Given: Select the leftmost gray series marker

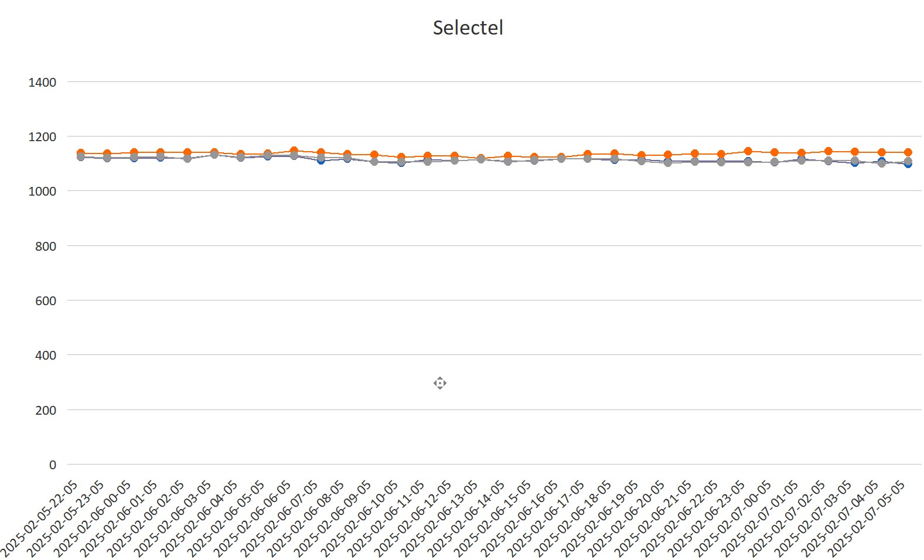Looking at the screenshot, I should [x=81, y=157].
